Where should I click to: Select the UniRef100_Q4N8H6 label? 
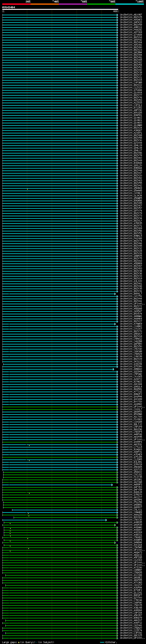[131, 543]
